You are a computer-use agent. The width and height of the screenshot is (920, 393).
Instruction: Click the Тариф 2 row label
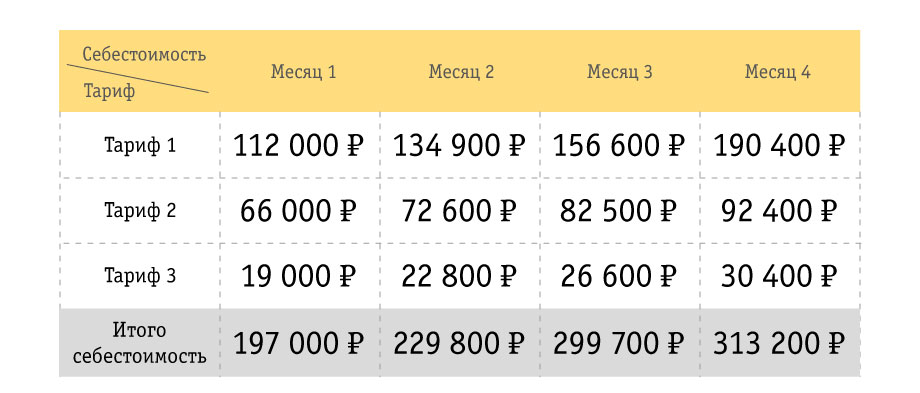[x=140, y=210]
